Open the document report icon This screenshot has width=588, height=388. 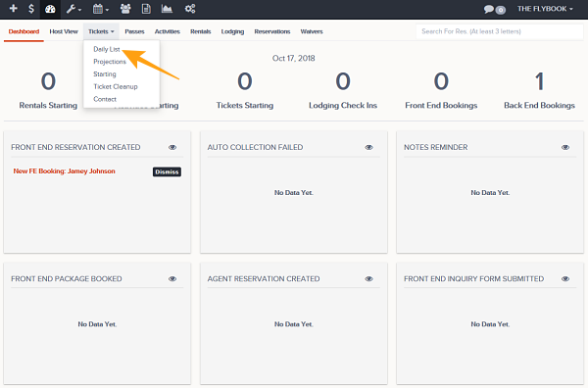(146, 9)
